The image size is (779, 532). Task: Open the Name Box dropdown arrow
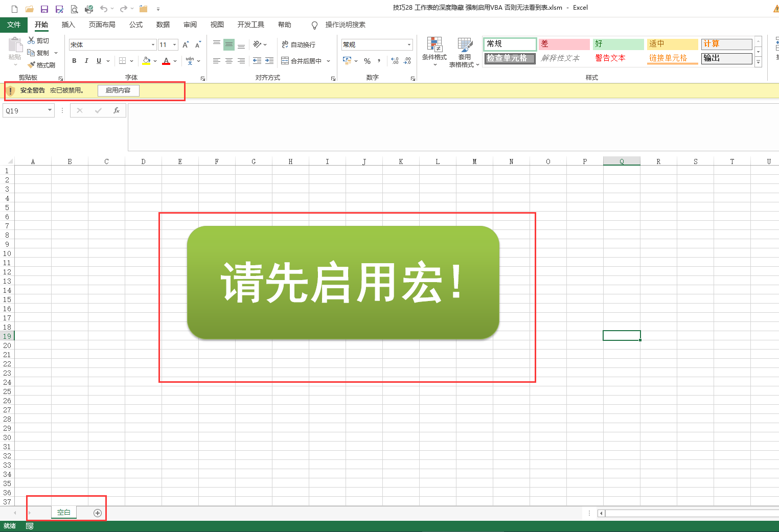tap(50, 110)
